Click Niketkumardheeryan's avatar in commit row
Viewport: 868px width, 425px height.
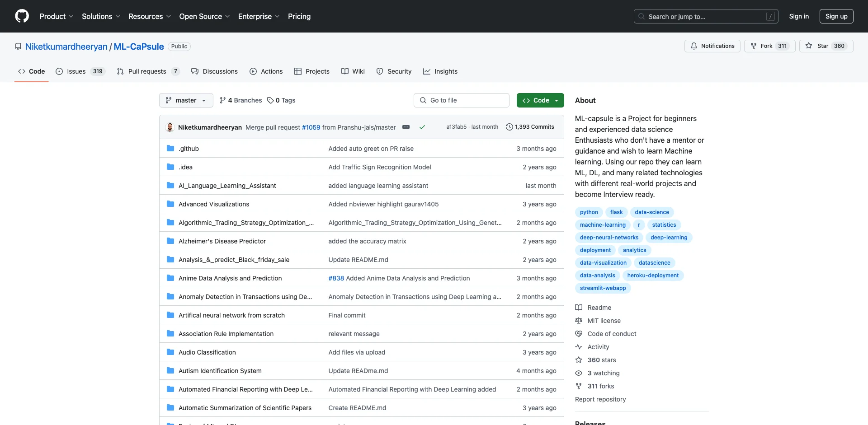point(170,127)
